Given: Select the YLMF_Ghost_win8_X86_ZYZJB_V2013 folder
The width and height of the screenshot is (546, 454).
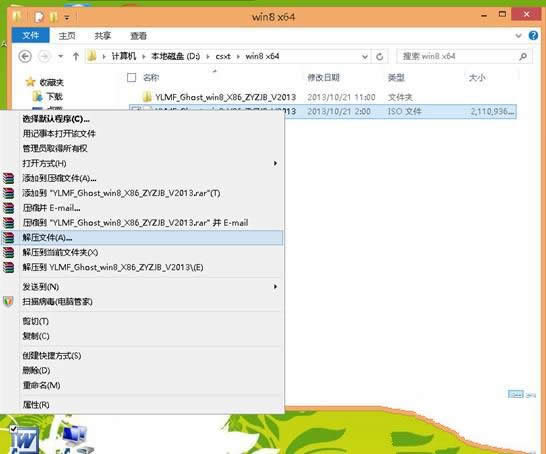Looking at the screenshot, I should click(x=225, y=97).
